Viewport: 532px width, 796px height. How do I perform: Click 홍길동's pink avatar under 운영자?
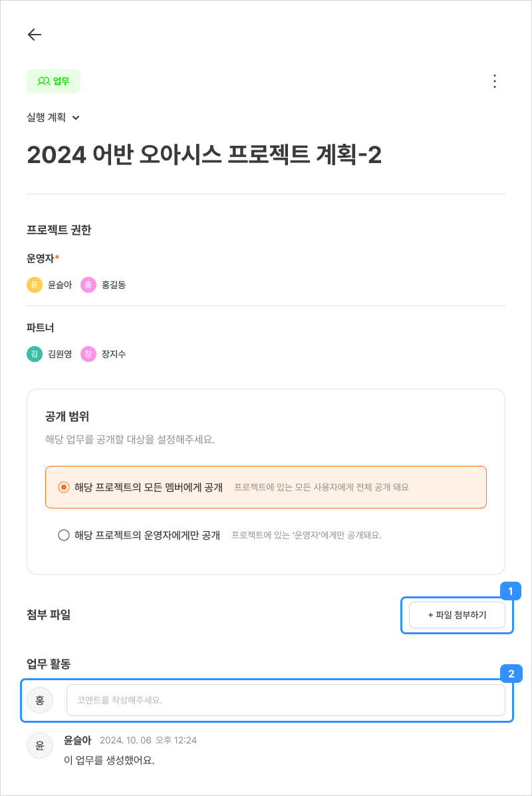click(x=88, y=285)
